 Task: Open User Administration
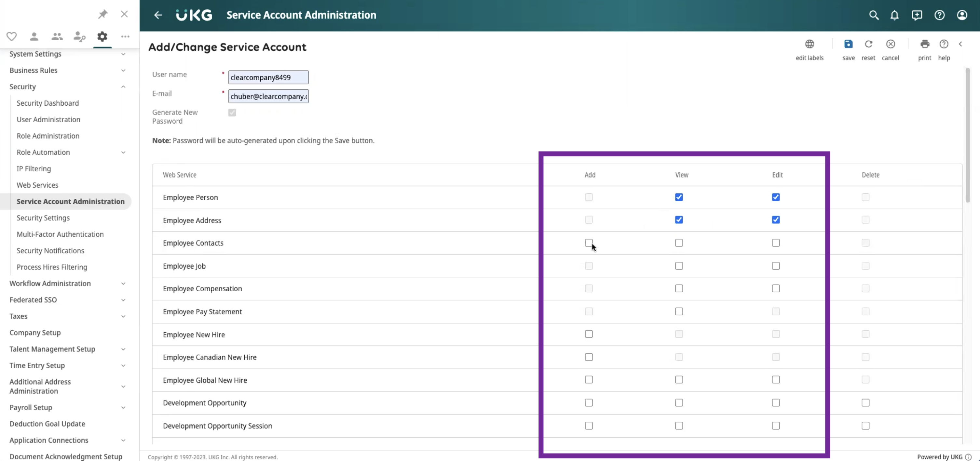click(x=48, y=119)
